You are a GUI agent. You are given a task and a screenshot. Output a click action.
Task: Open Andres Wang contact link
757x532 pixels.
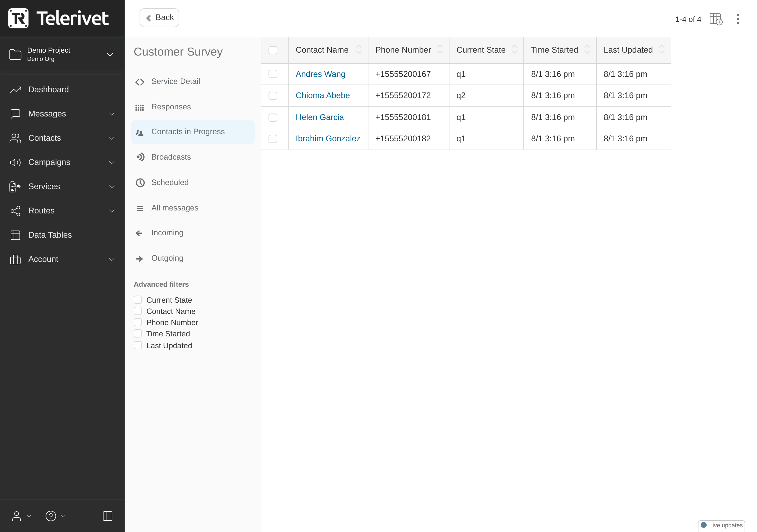click(x=321, y=74)
